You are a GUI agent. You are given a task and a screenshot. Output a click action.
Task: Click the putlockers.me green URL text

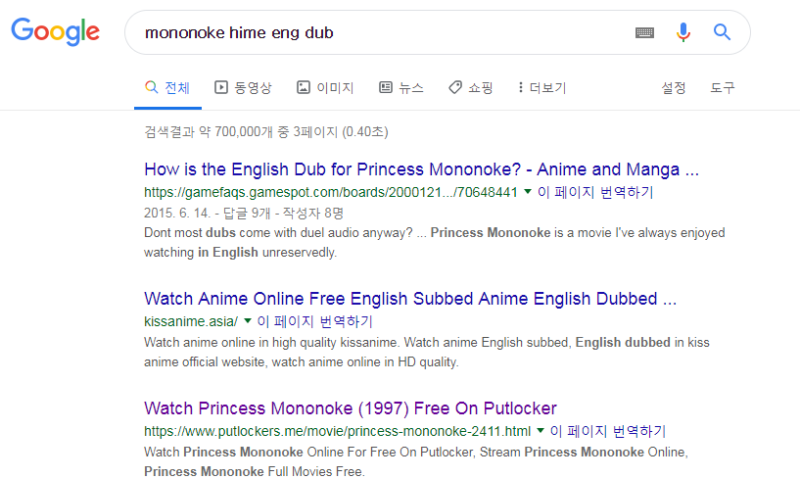point(337,431)
